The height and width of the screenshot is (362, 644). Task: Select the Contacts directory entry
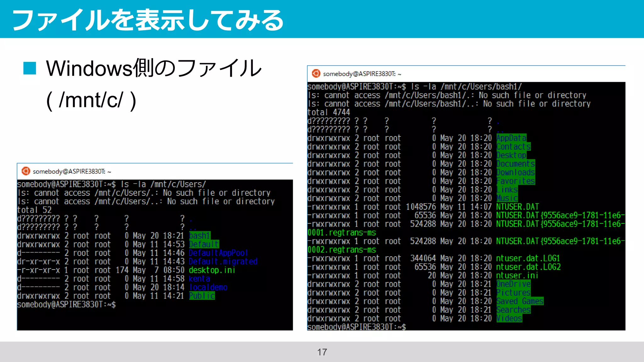514,147
